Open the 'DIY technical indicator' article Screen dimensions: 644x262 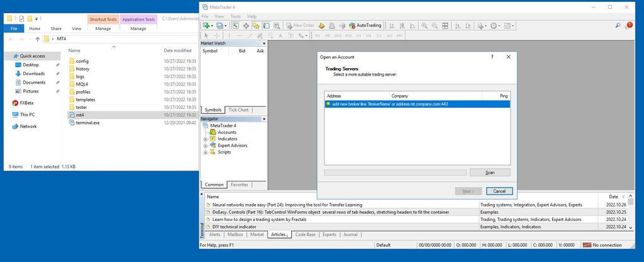pos(234,227)
